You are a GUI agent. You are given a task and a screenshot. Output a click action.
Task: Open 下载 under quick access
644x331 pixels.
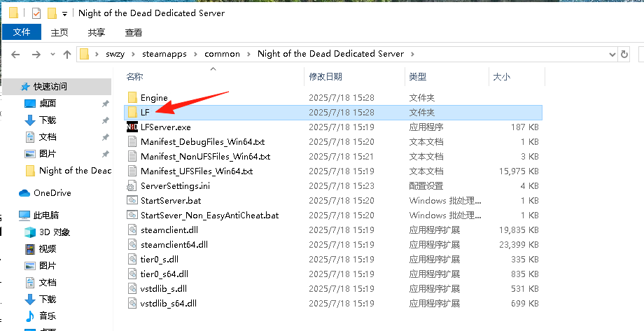tap(41, 120)
